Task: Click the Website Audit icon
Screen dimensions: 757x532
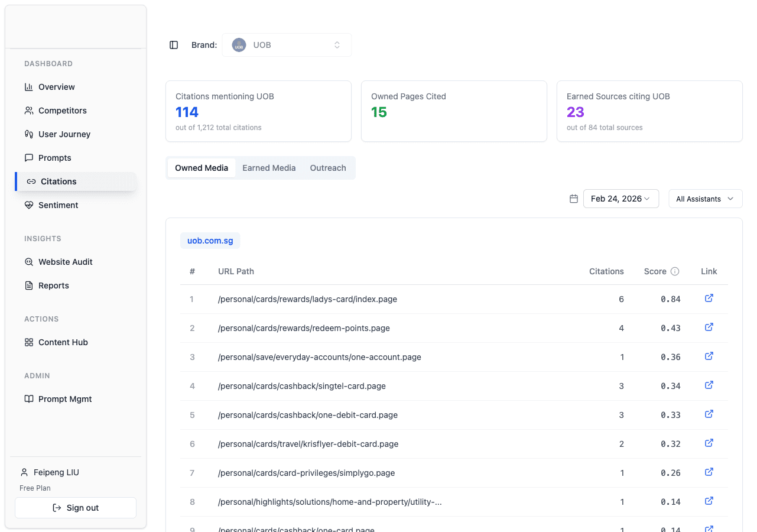Action: [29, 262]
